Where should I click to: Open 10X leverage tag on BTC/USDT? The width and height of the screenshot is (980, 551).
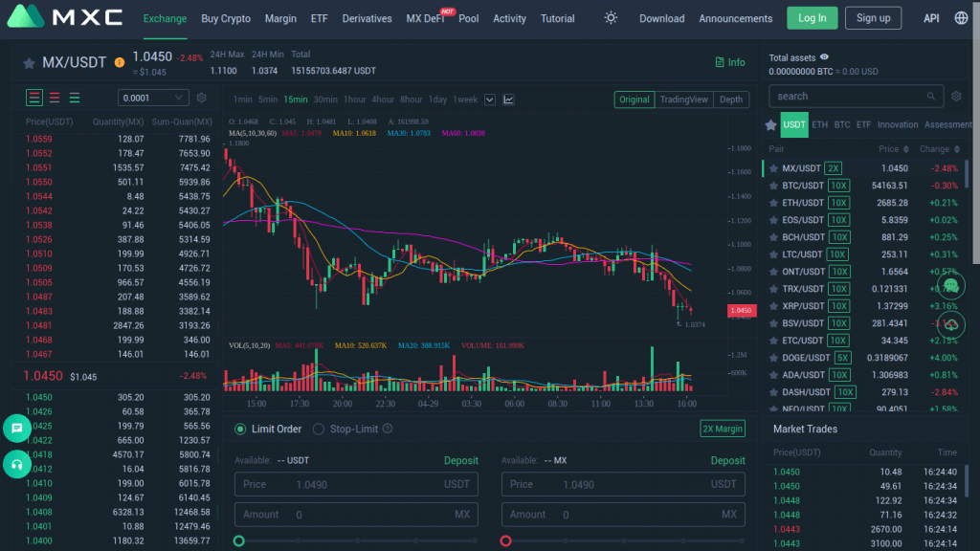point(838,186)
